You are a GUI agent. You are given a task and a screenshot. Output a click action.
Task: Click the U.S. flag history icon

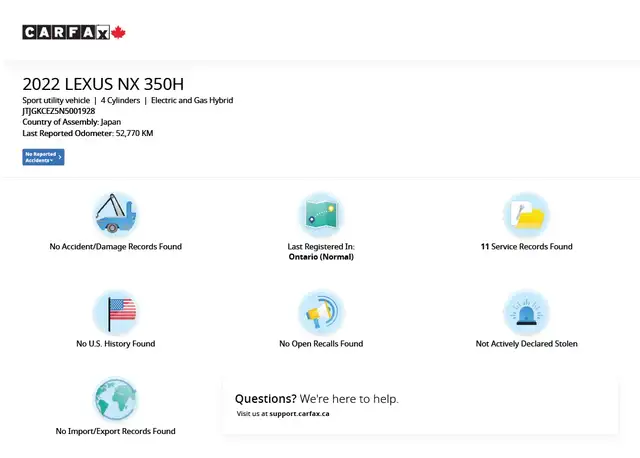[115, 312]
